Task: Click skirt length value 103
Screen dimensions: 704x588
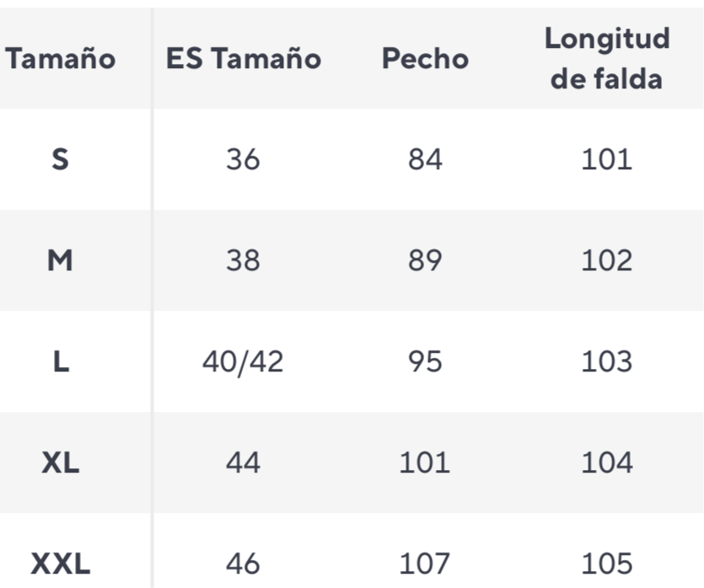Action: (x=606, y=362)
